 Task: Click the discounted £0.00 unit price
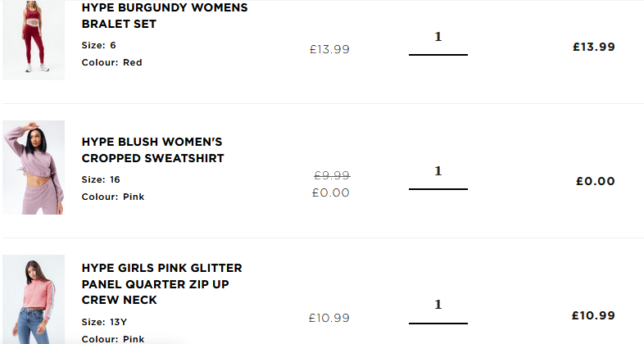331,192
